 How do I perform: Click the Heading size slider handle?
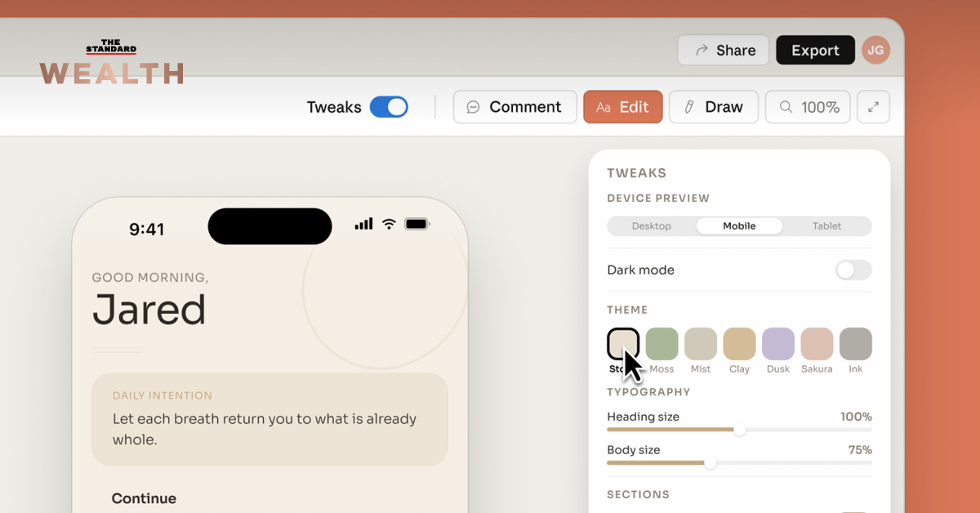[x=739, y=430]
